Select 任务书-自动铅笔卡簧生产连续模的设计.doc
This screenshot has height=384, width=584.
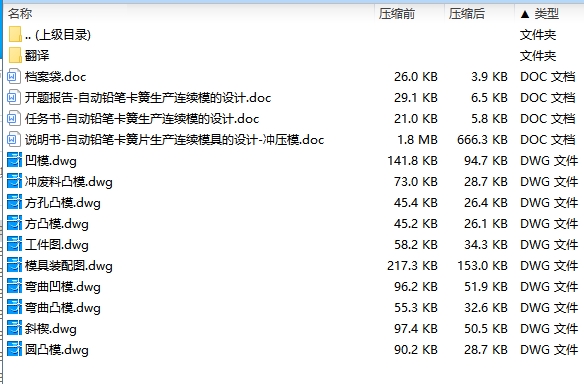click(142, 119)
